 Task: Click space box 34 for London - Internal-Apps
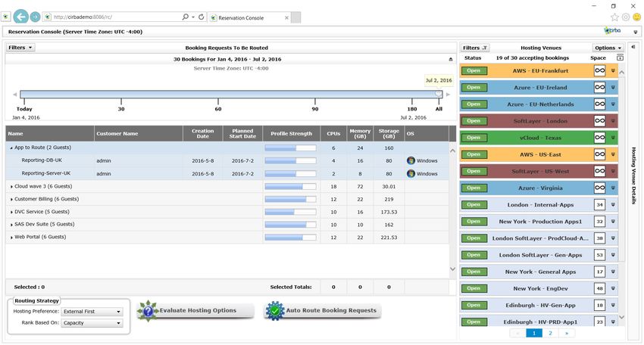pos(599,205)
